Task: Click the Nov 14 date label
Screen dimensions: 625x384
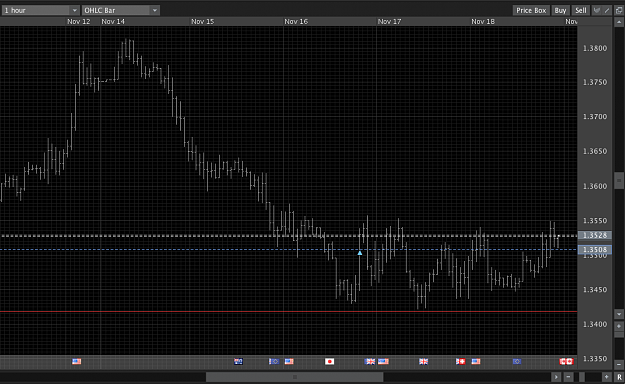Action: point(113,22)
